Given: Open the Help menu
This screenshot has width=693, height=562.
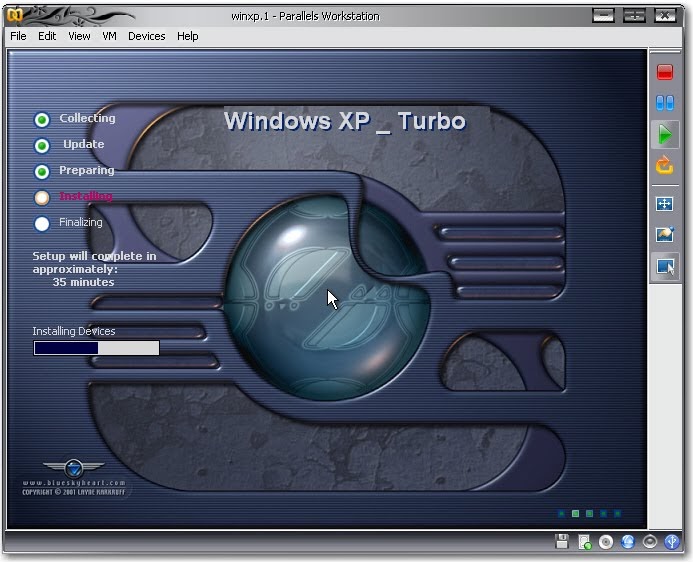Looking at the screenshot, I should click(x=187, y=36).
